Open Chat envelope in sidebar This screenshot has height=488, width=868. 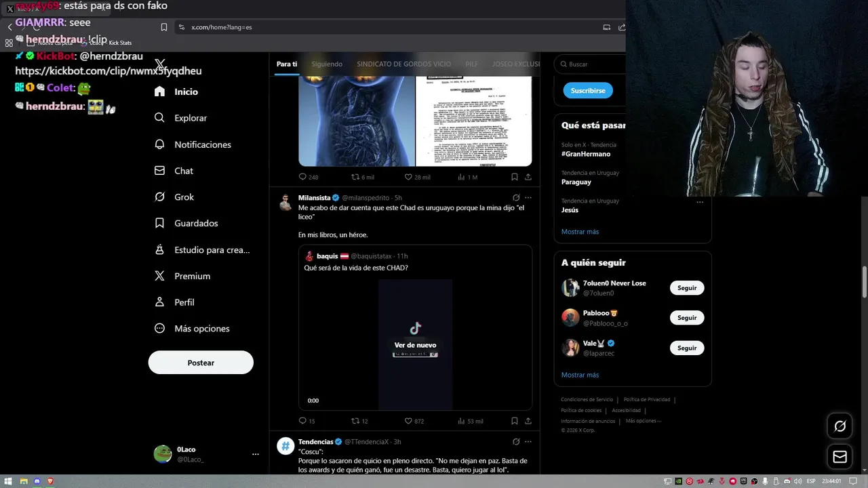[159, 171]
